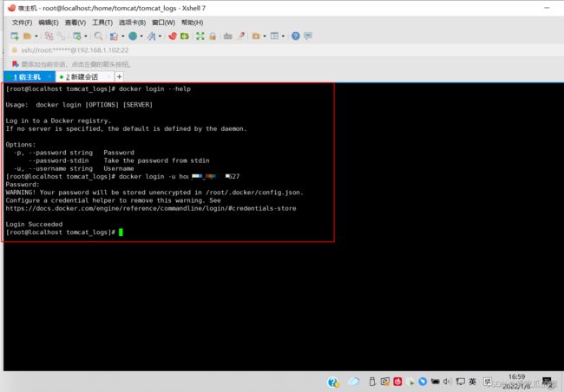
Task: Click the session properties toolbar icon
Action: [x=77, y=36]
